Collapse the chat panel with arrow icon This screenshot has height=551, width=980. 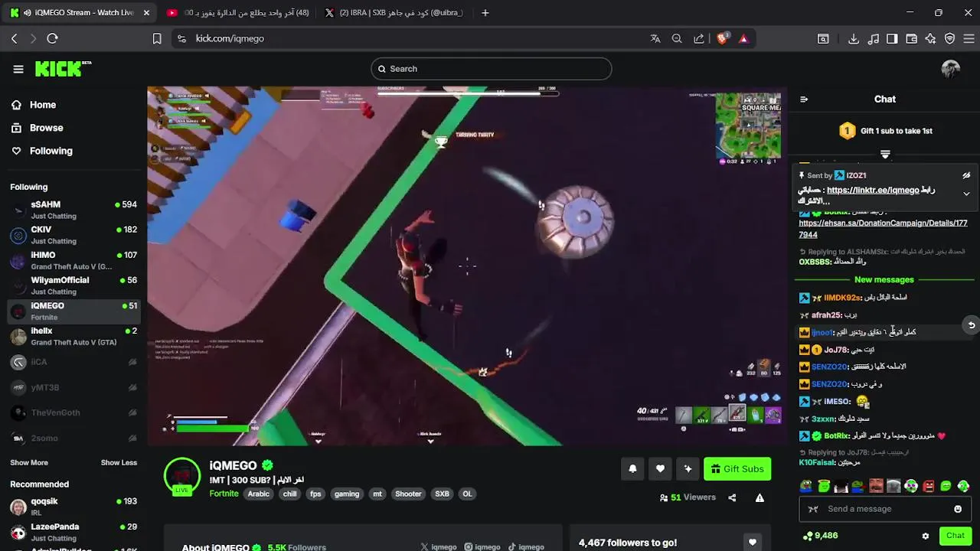point(804,99)
